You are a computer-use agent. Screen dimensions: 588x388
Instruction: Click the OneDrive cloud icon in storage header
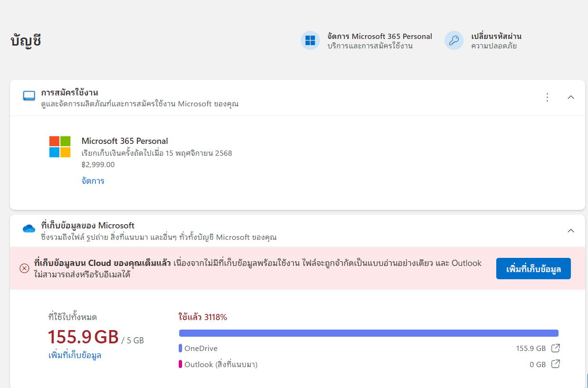(29, 229)
